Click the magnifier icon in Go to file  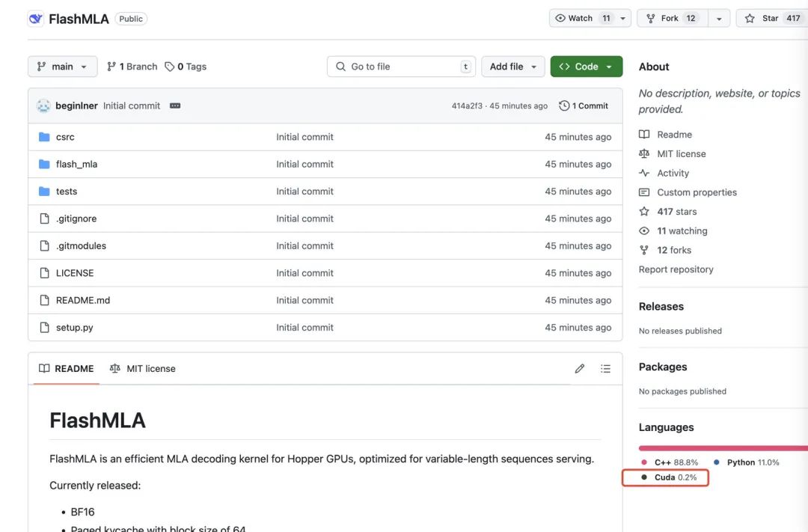coord(340,67)
